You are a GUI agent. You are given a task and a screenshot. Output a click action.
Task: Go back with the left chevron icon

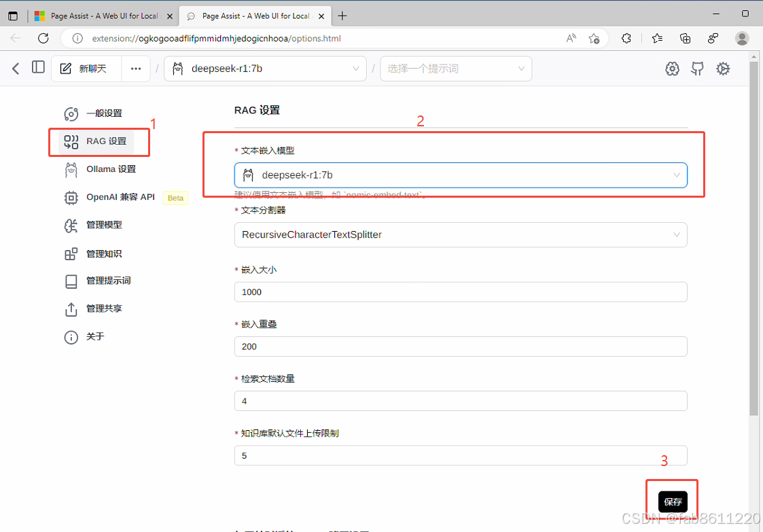[x=16, y=69]
